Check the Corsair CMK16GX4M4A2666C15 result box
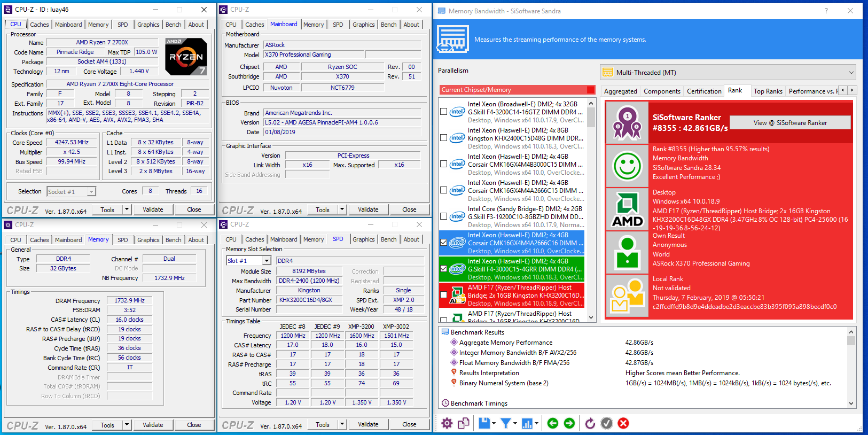868x435 pixels. click(x=443, y=190)
